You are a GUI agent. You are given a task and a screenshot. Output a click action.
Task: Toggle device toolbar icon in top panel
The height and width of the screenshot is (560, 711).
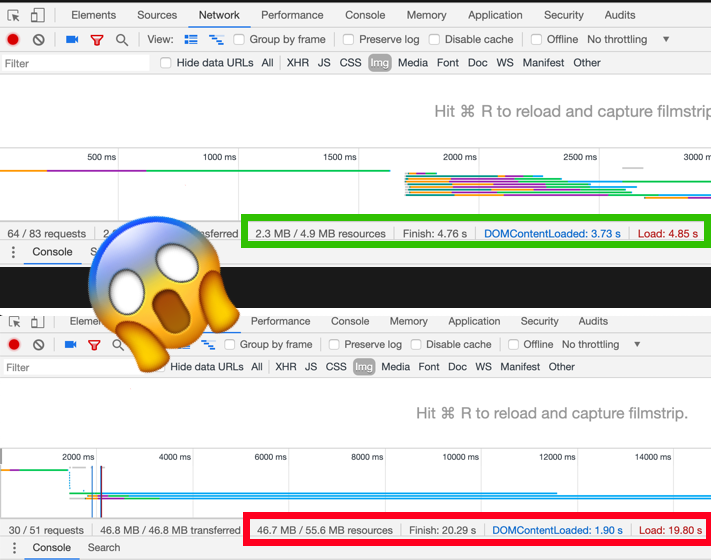click(38, 15)
